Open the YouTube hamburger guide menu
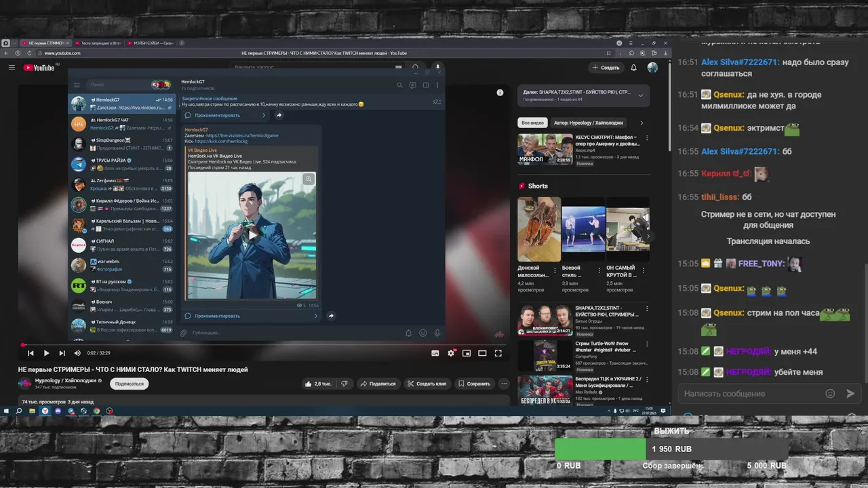The height and width of the screenshot is (488, 868). click(12, 67)
